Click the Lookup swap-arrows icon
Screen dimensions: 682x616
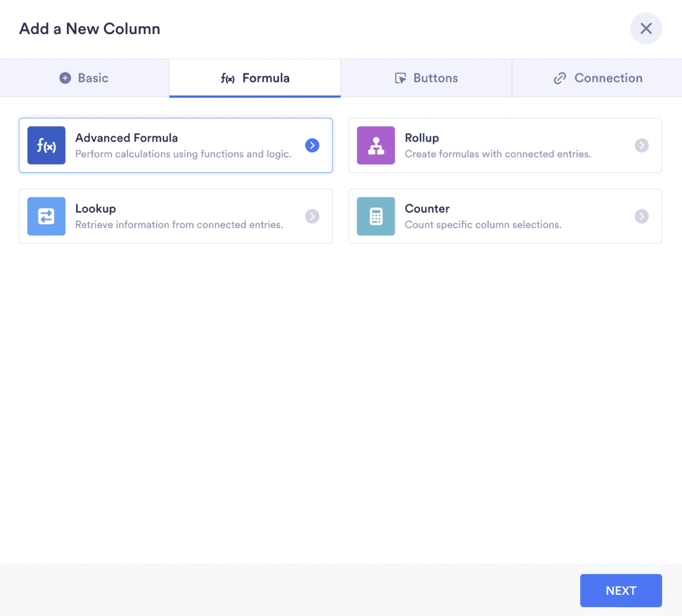(46, 216)
